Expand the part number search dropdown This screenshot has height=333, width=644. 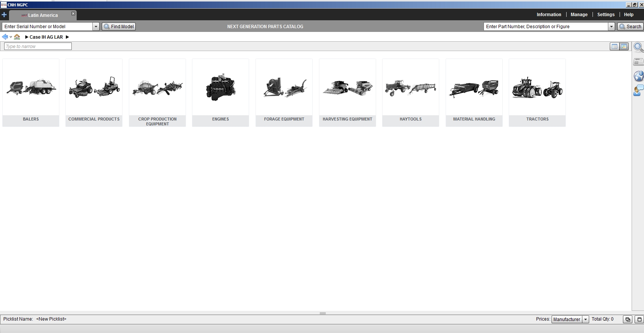click(611, 27)
